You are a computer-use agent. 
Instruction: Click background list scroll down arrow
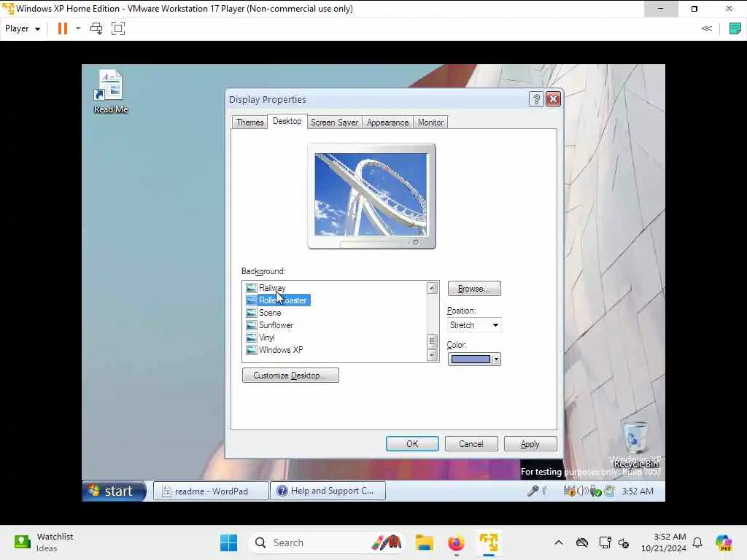(x=432, y=355)
